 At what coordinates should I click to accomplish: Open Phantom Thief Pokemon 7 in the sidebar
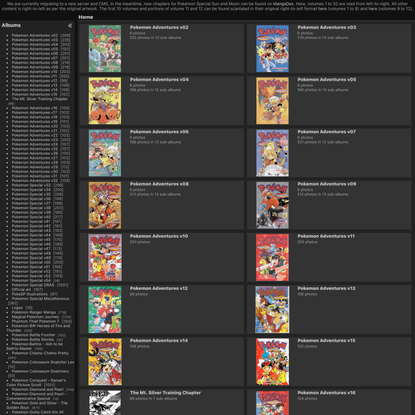click(35, 321)
